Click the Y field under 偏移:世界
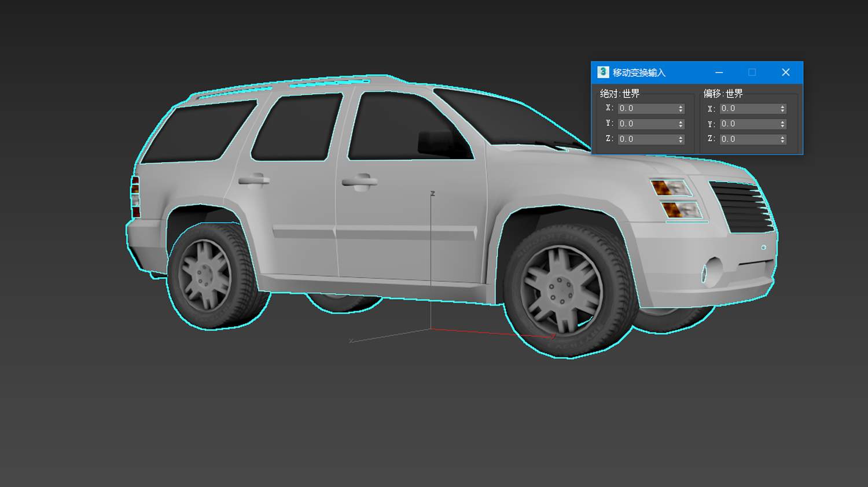Screen dimensions: 868x487 point(748,124)
